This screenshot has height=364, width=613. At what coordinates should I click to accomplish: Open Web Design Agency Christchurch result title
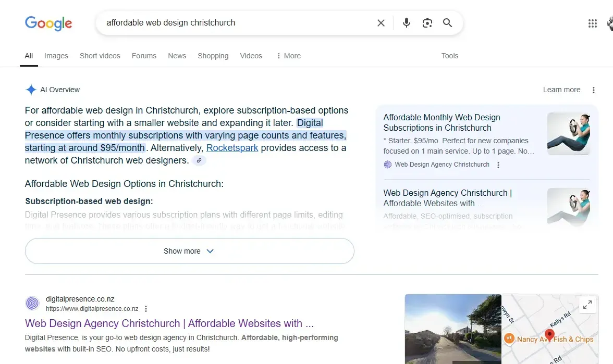click(x=169, y=323)
